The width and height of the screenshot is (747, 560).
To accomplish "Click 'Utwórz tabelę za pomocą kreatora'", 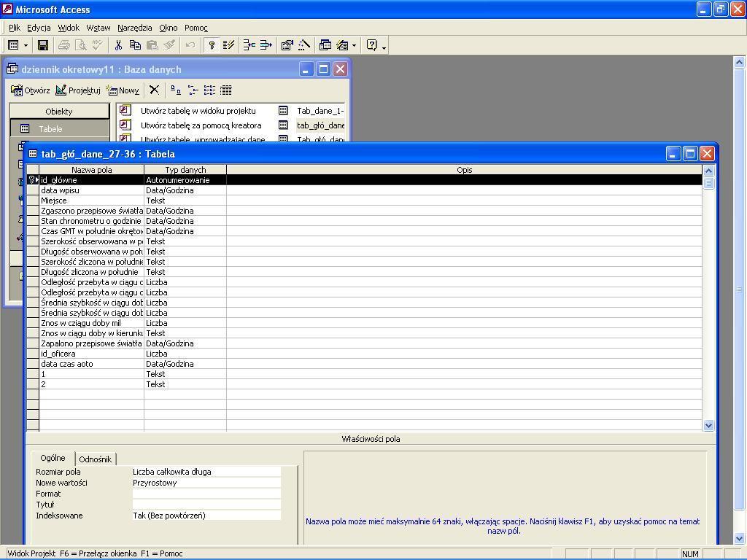I will pyautogui.click(x=201, y=125).
